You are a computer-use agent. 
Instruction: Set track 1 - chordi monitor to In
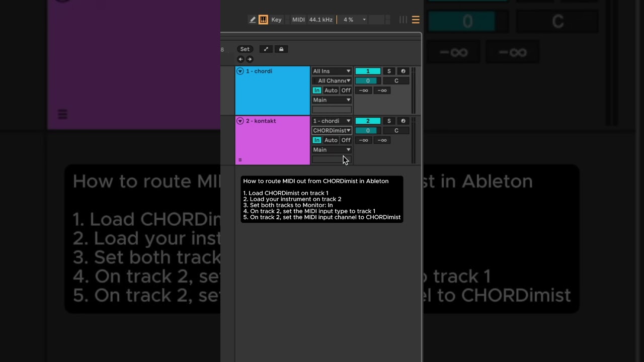point(317,90)
